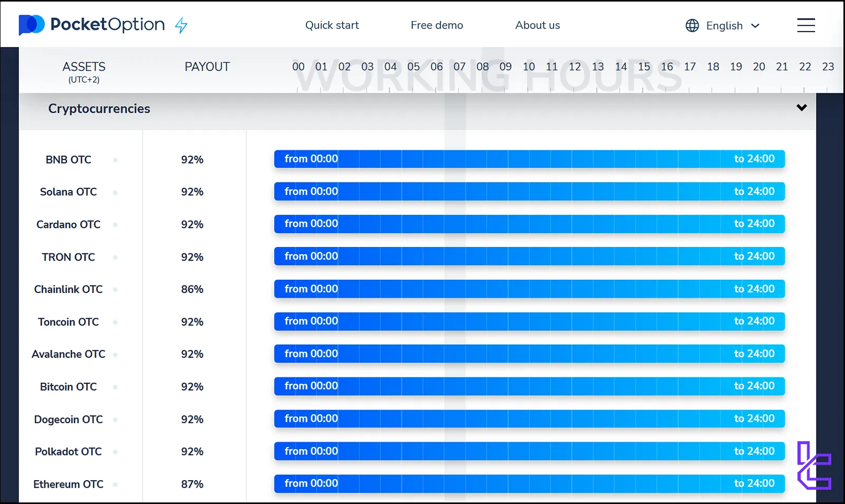Click the PAYOUT column header
Viewport: 845px width, 504px height.
coord(207,66)
